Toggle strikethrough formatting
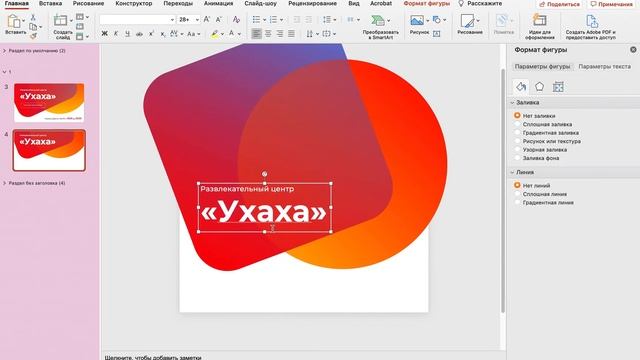640x360 pixels. pos(139,33)
